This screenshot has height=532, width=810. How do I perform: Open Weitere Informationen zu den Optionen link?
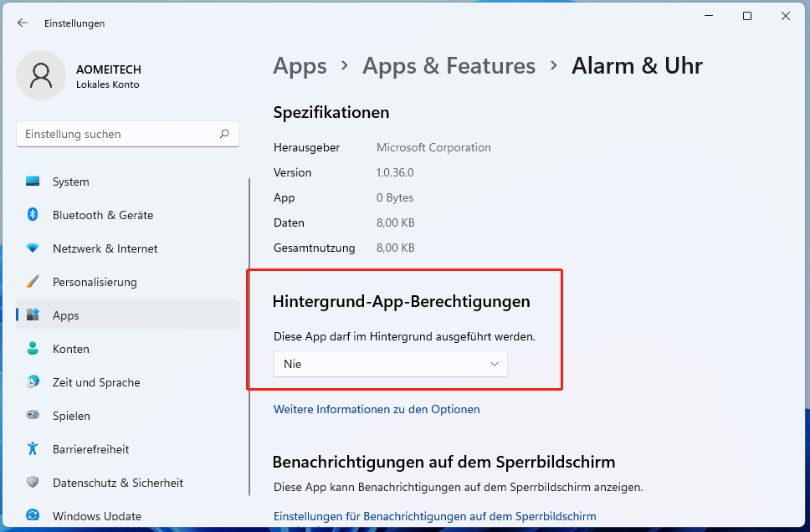tap(377, 409)
